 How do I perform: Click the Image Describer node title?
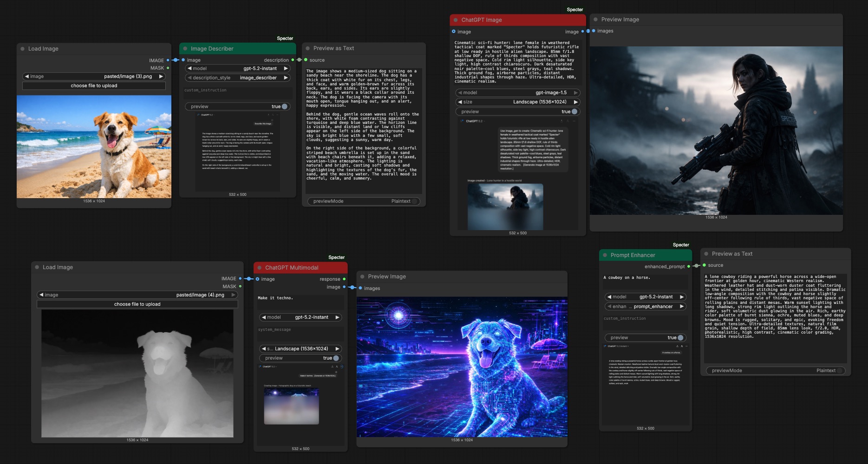[x=212, y=49]
